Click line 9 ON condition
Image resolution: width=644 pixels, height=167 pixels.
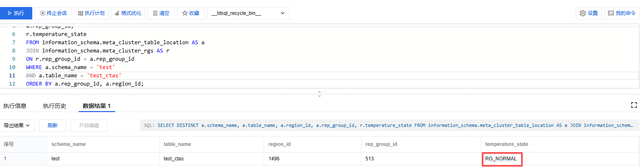(x=80, y=59)
